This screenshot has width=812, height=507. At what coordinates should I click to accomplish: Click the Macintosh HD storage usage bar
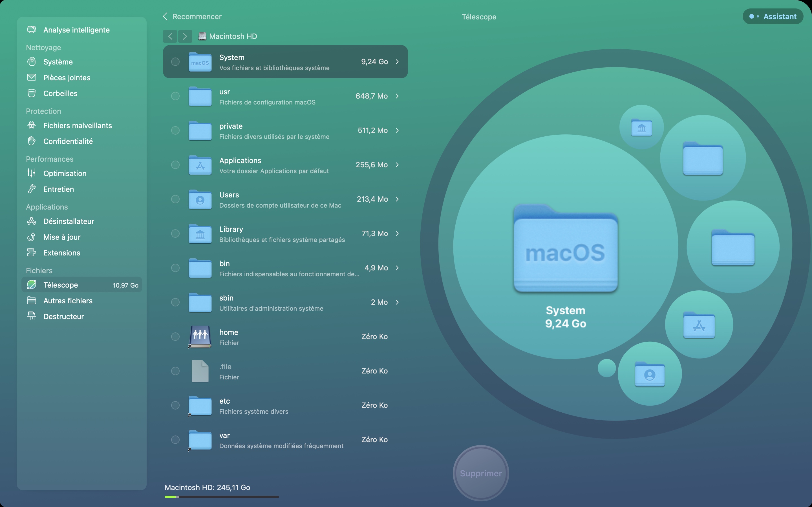coord(221,497)
